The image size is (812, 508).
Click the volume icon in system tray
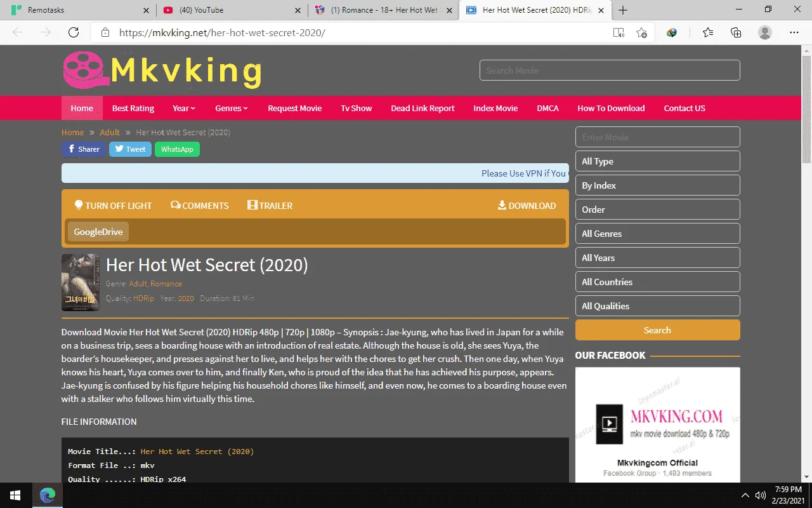[761, 495]
